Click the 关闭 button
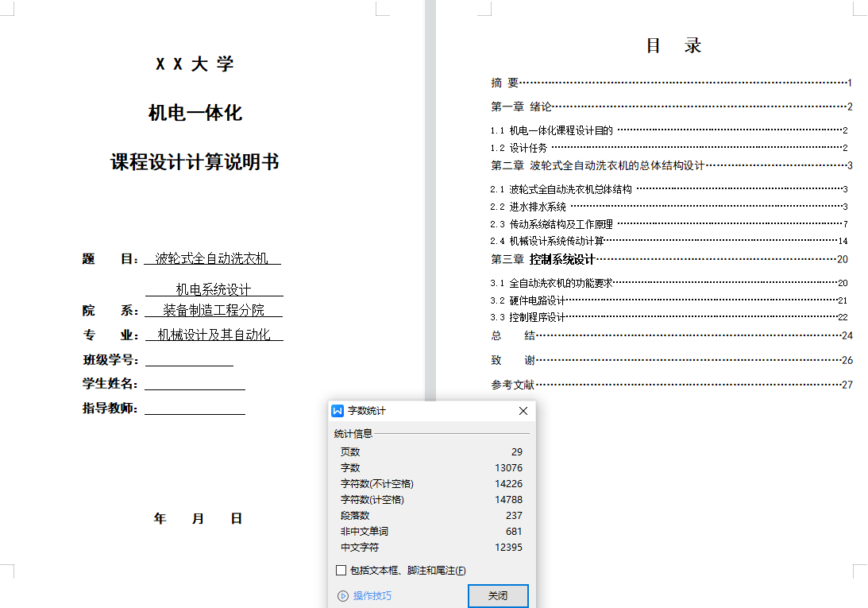The height and width of the screenshot is (608, 868). [x=498, y=596]
